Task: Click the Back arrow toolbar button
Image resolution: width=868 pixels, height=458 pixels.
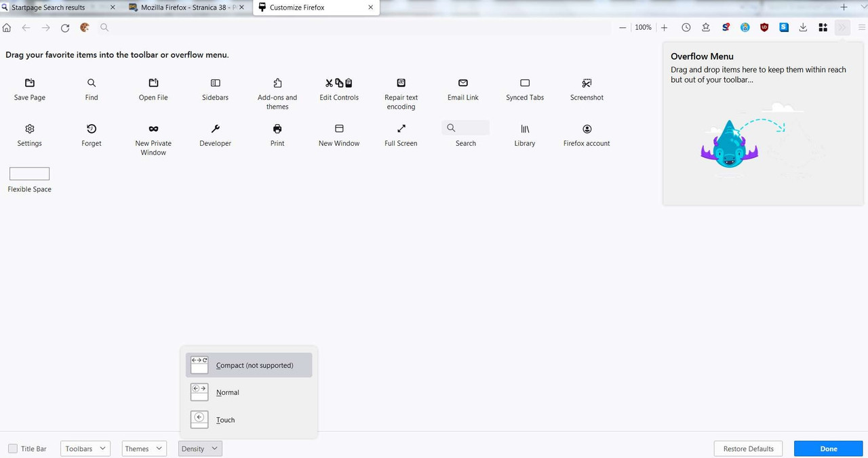Action: (x=26, y=28)
